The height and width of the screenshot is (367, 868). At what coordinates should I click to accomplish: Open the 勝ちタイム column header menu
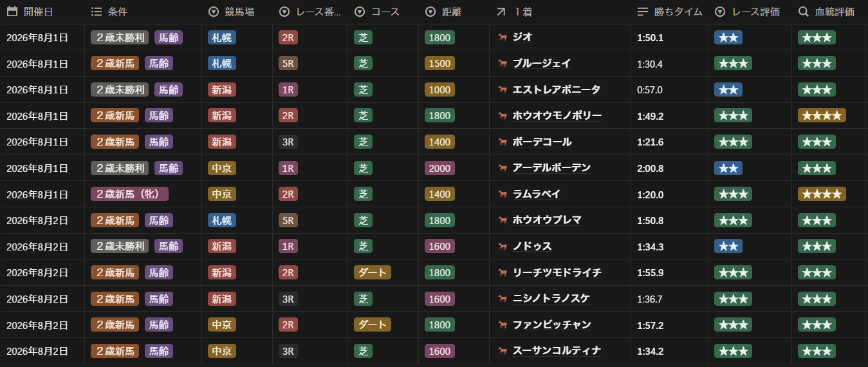[x=669, y=12]
